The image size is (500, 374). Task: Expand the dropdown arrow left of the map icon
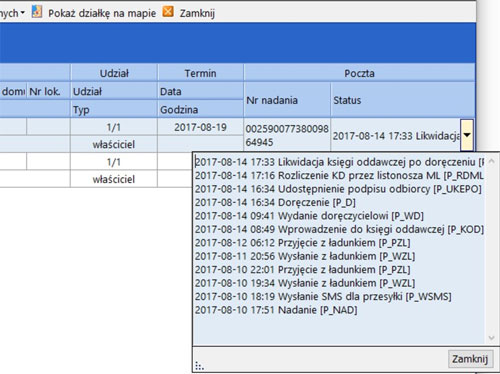click(23, 13)
